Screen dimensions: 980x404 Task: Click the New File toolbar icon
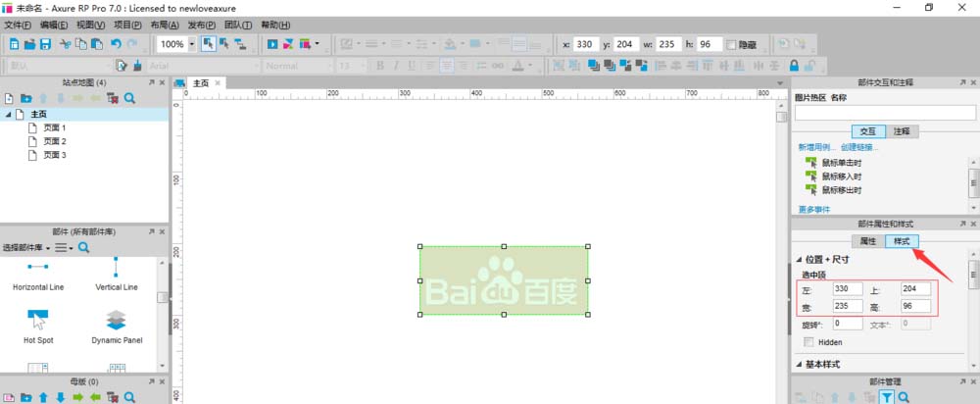click(15, 44)
